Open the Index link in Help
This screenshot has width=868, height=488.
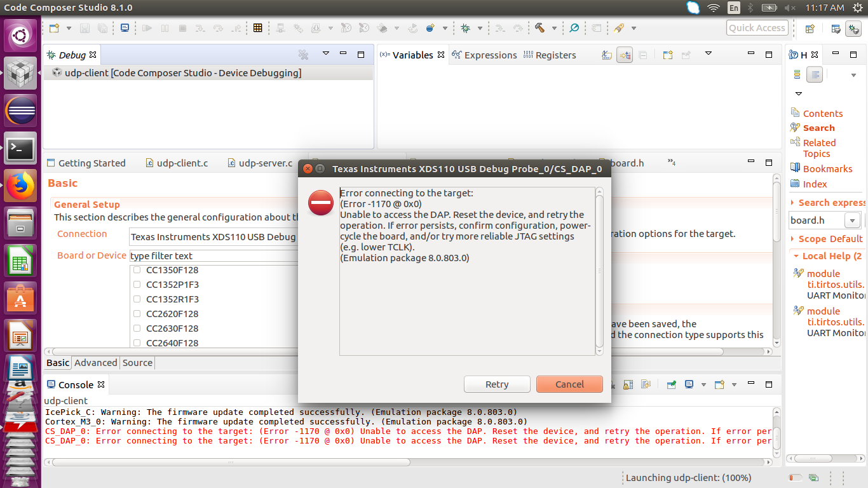coord(815,184)
